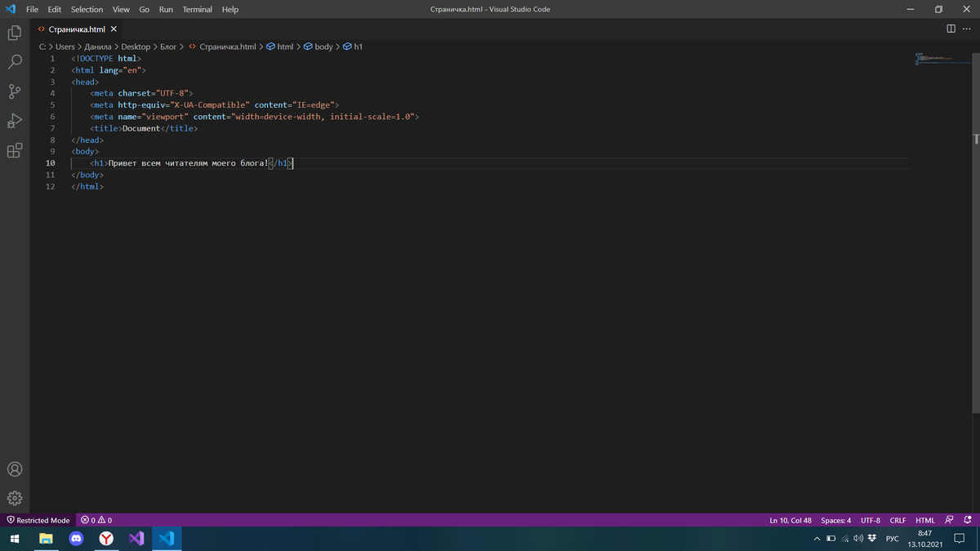
Task: Open the Run menu
Action: click(166, 9)
